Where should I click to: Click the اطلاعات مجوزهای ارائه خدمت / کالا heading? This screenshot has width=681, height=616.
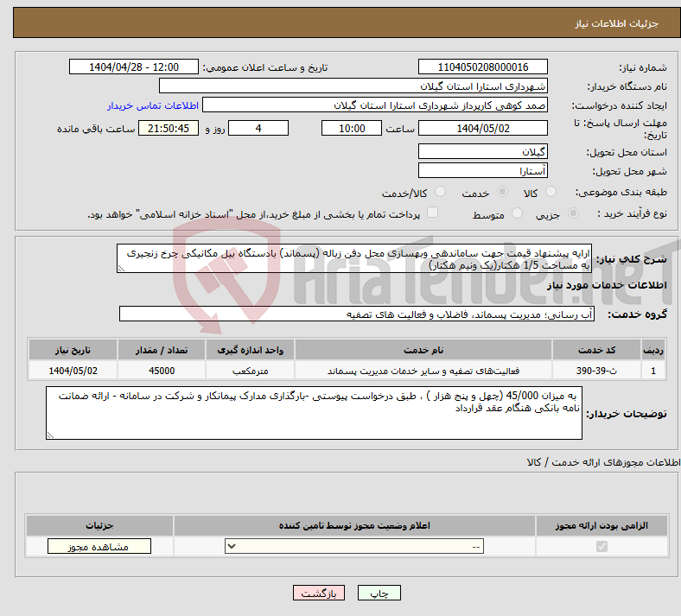[604, 462]
